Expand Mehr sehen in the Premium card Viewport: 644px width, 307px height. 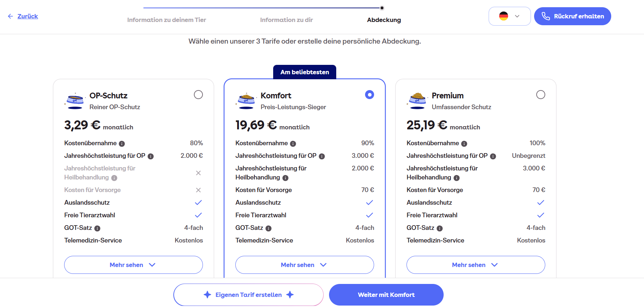coord(476,265)
